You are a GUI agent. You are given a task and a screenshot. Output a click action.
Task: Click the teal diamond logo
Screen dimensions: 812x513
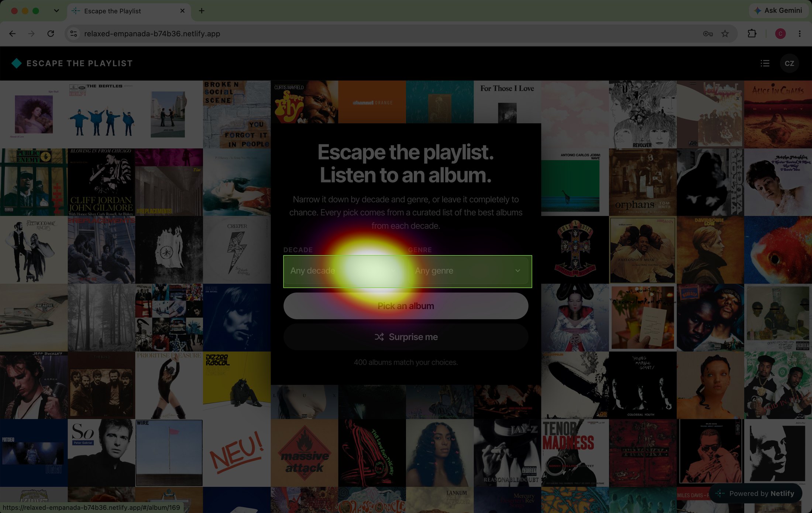[x=17, y=63]
